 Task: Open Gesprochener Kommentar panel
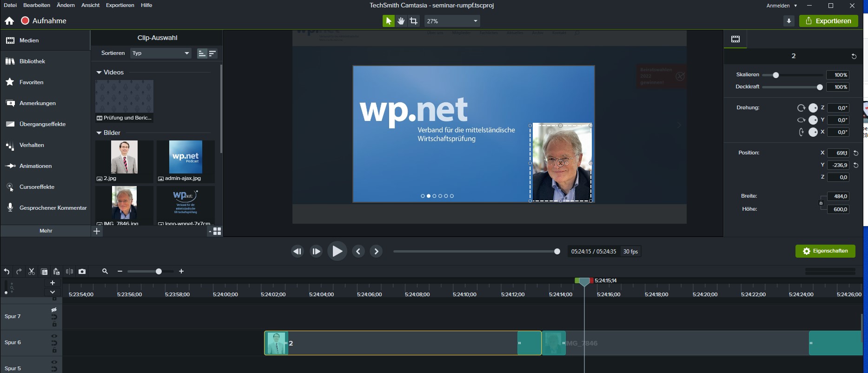coord(45,208)
